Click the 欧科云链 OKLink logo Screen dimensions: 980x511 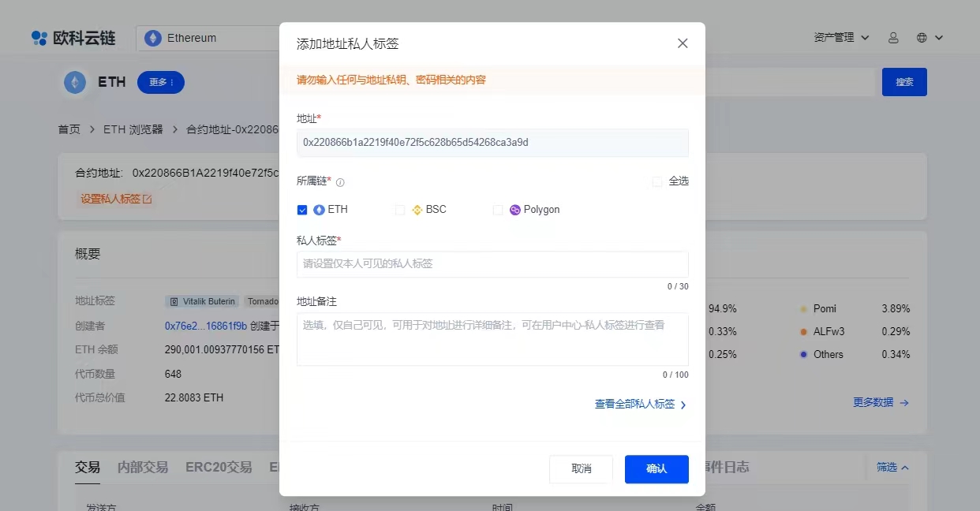pyautogui.click(x=74, y=36)
